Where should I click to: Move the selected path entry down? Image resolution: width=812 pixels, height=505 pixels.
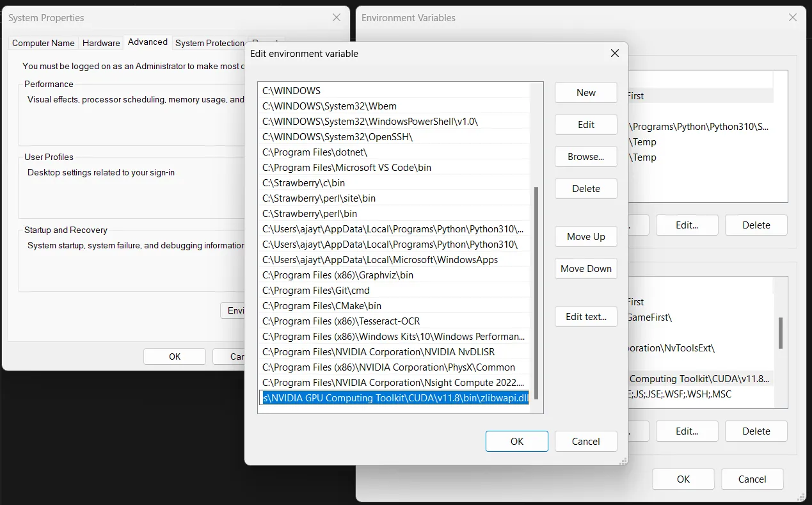pyautogui.click(x=586, y=269)
